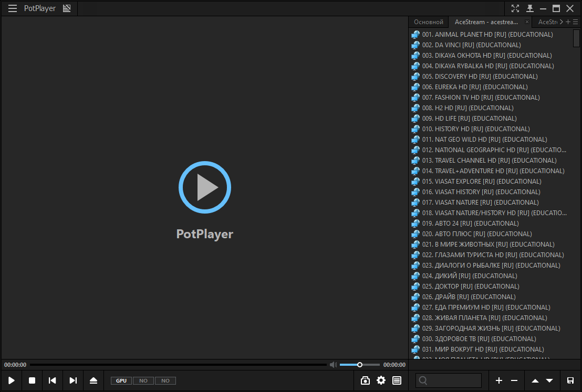Save the playlist using the floppy icon
The image size is (582, 392).
coord(570,380)
